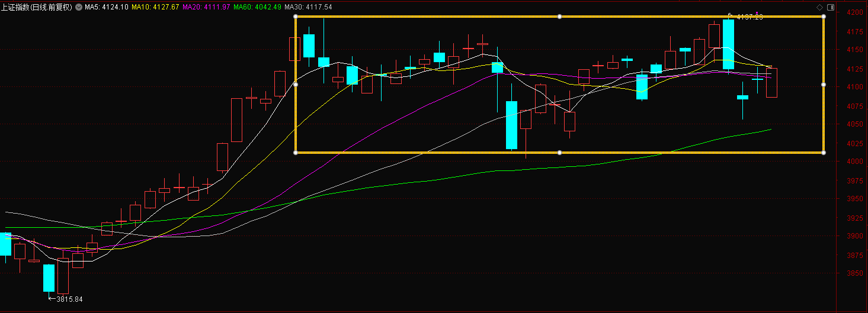868x313 pixels.
Task: Click the left-middle handle of yellow rectangle
Action: pyautogui.click(x=296, y=85)
